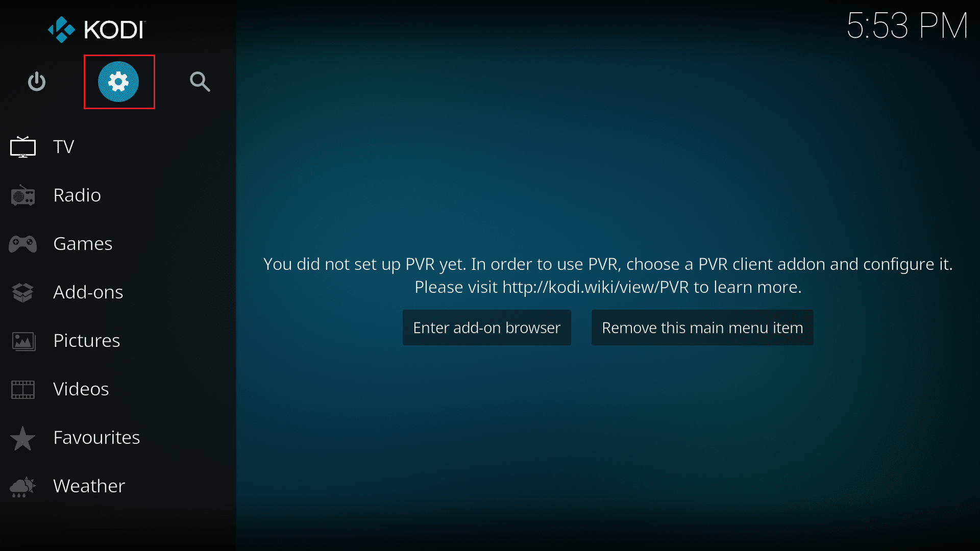This screenshot has width=980, height=551.
Task: Navigate to the Videos section
Action: pos(81,388)
